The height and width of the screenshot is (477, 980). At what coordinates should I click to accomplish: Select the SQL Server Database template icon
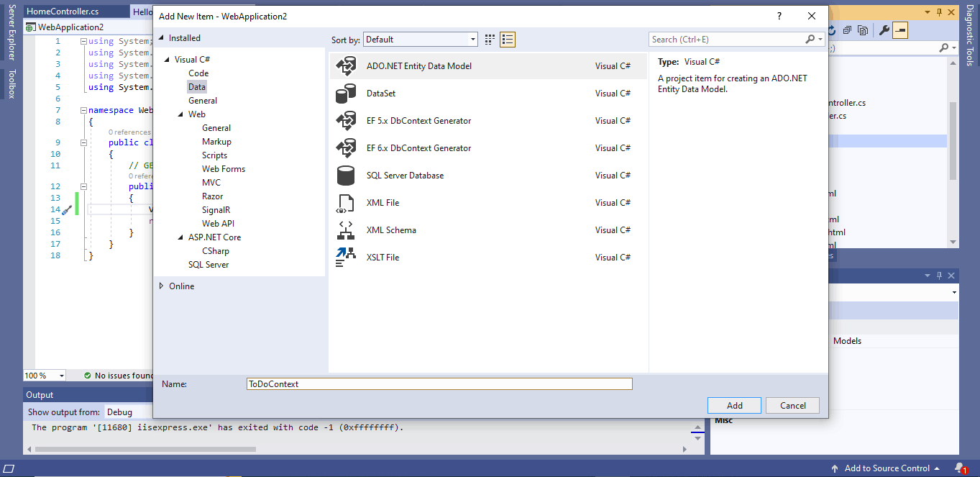click(346, 176)
